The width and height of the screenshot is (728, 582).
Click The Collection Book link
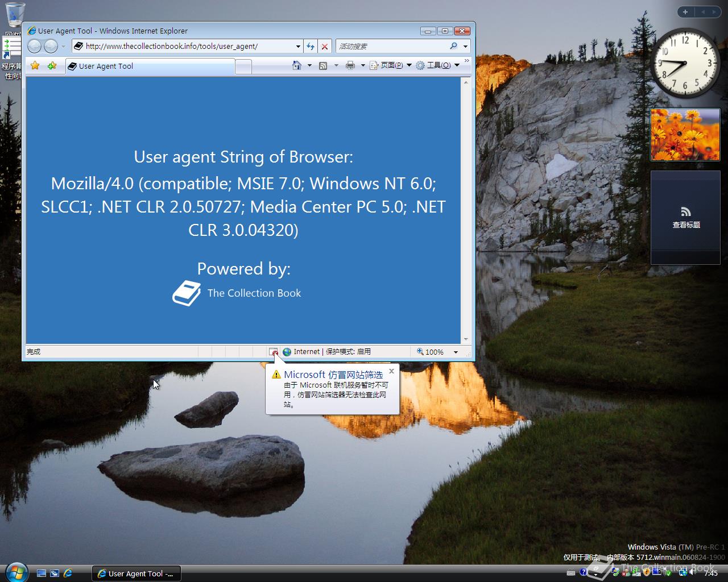[254, 293]
